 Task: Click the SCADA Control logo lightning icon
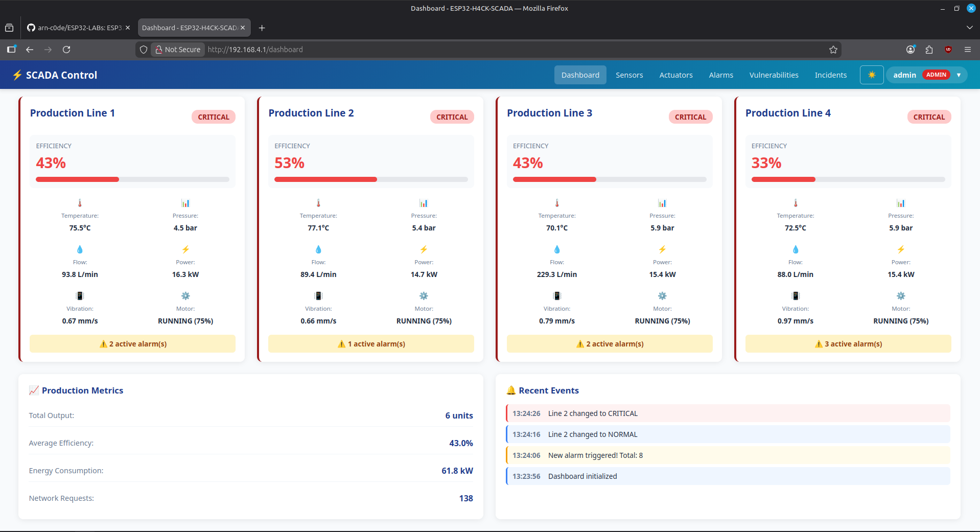point(17,75)
